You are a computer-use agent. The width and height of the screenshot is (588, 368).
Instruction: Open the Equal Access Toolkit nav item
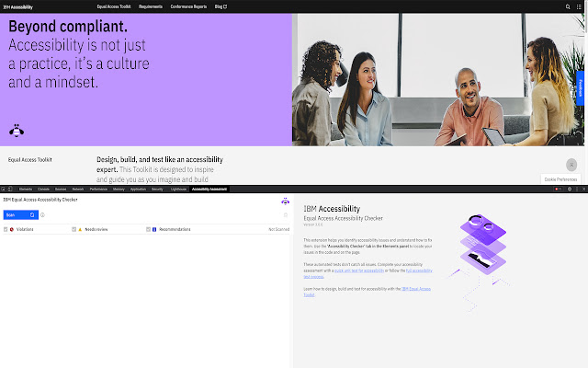[x=114, y=6]
